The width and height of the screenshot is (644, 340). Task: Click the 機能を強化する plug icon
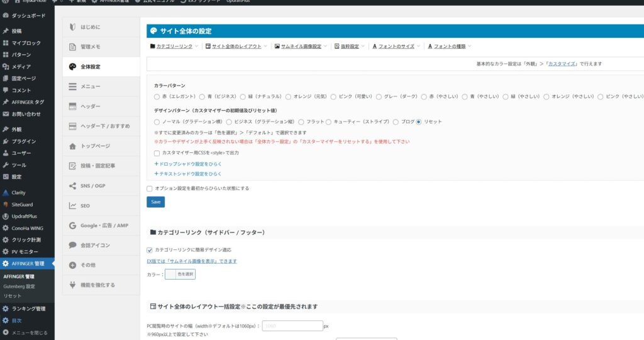(73, 285)
